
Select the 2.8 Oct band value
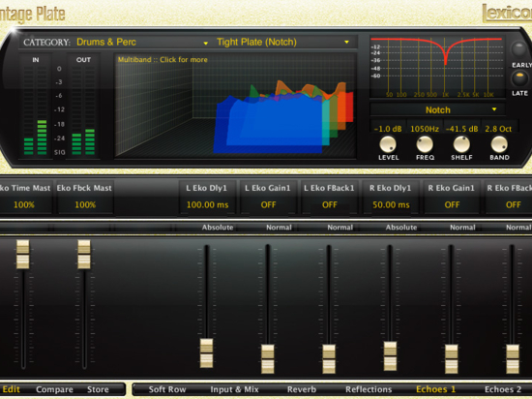[498, 129]
